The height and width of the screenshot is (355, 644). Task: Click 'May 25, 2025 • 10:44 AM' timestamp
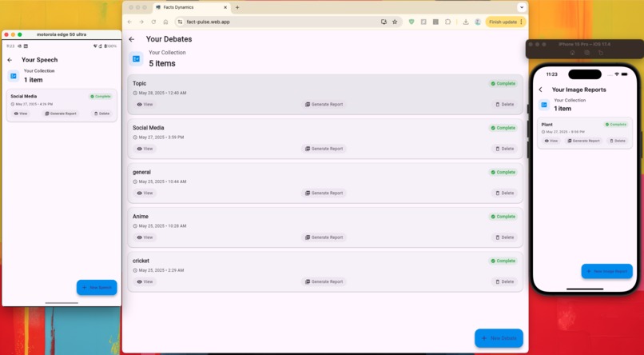pyautogui.click(x=162, y=181)
